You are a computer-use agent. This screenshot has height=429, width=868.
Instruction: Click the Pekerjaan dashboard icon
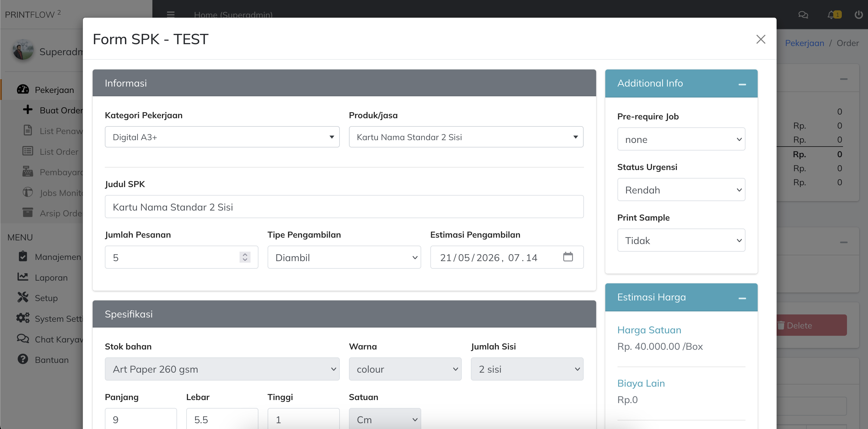click(23, 89)
